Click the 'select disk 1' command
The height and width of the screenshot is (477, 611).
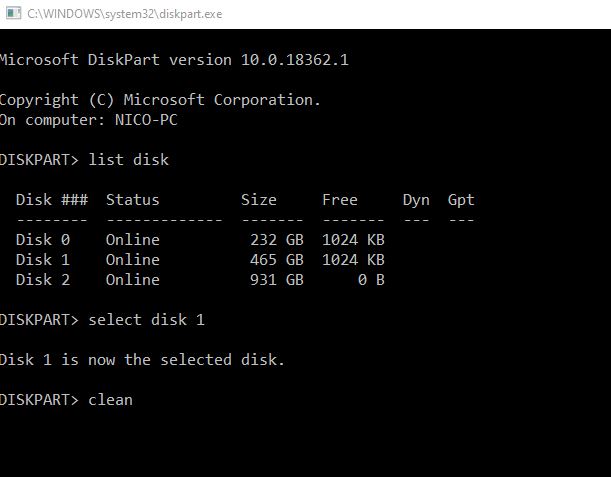(147, 320)
